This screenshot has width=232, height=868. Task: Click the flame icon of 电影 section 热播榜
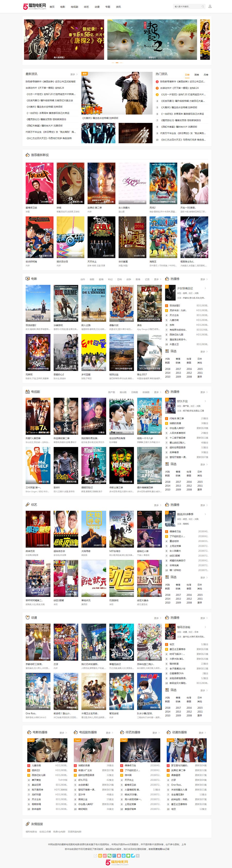pos(167,279)
